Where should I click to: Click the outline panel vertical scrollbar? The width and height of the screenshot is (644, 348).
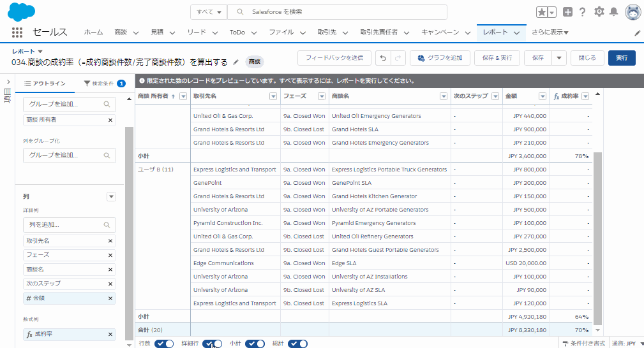129,233
